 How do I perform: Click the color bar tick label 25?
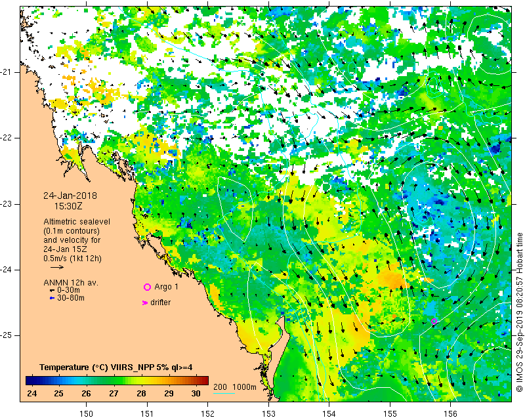point(58,393)
